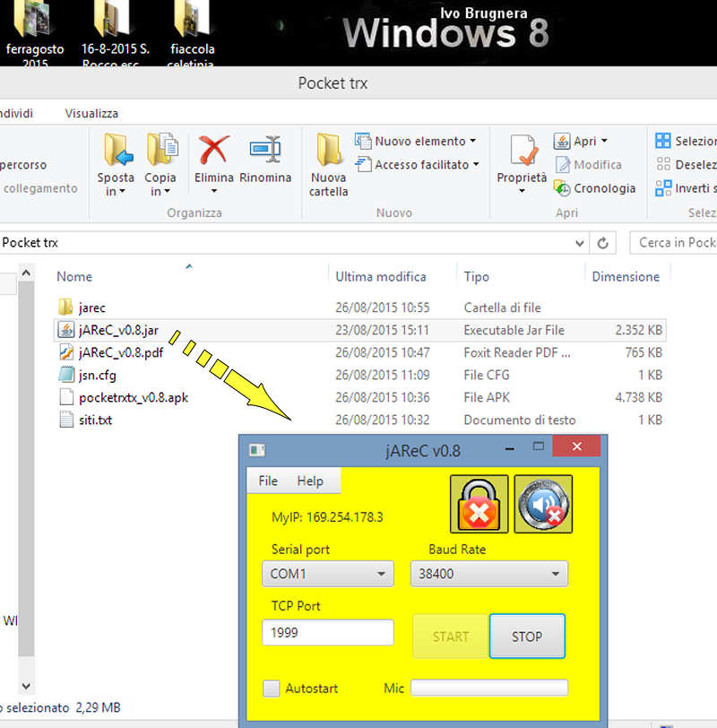Image resolution: width=717 pixels, height=728 pixels.
Task: Click the address bar refresh icon
Action: [602, 243]
